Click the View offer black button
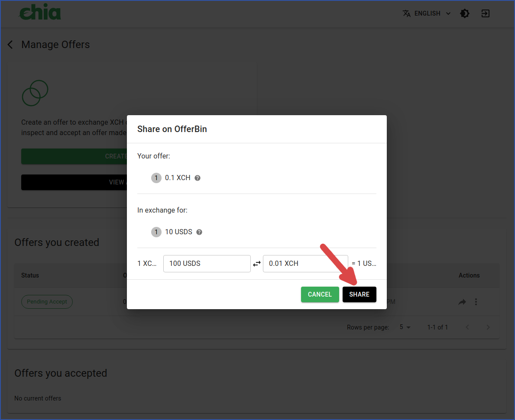Screen dimensions: 515x420 click(74, 182)
